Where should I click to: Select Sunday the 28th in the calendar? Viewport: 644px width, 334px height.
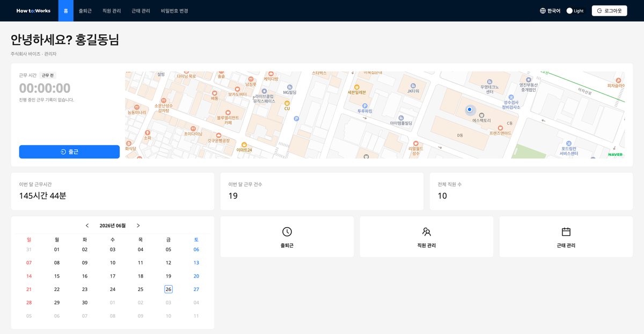coord(29,302)
